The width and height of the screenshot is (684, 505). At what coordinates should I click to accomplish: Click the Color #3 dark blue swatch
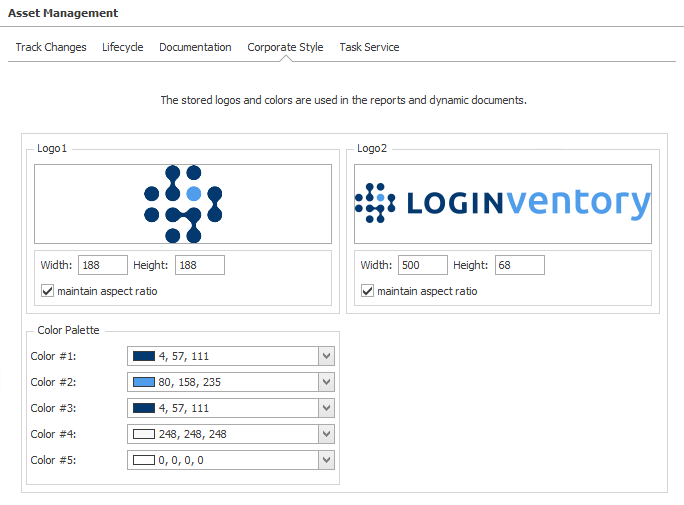[x=144, y=408]
